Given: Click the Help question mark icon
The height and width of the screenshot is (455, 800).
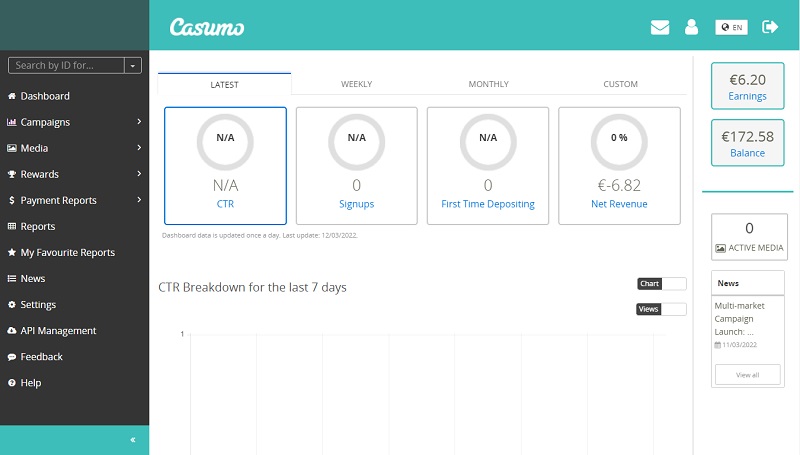Looking at the screenshot, I should (12, 383).
